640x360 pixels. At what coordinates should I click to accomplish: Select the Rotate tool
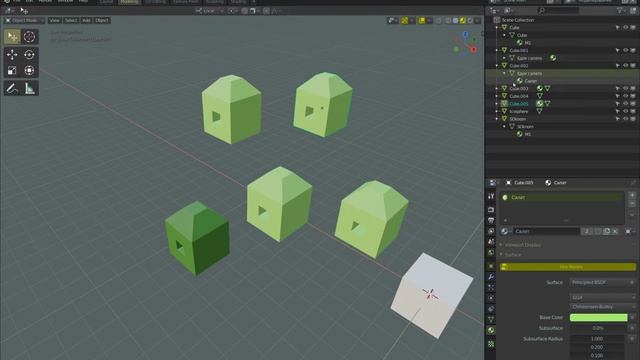coord(29,54)
